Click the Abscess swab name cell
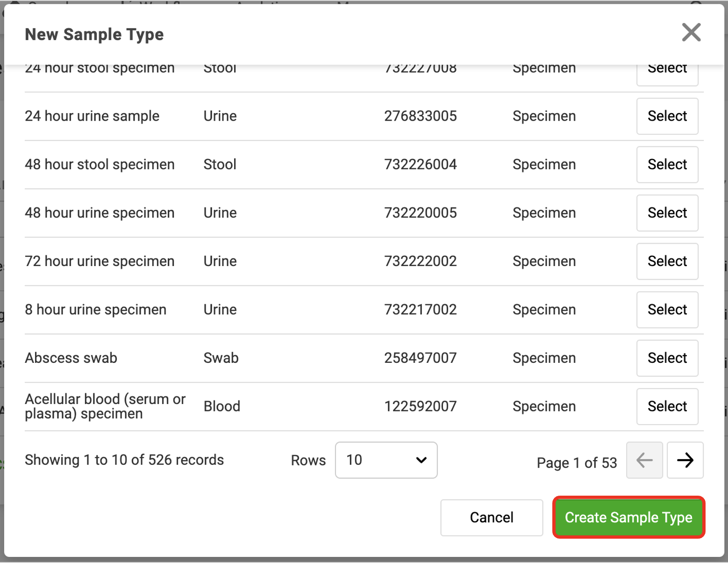The image size is (728, 563). point(71,358)
